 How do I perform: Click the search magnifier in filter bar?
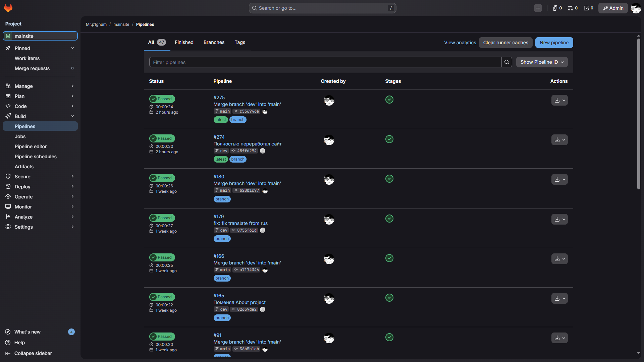(507, 62)
